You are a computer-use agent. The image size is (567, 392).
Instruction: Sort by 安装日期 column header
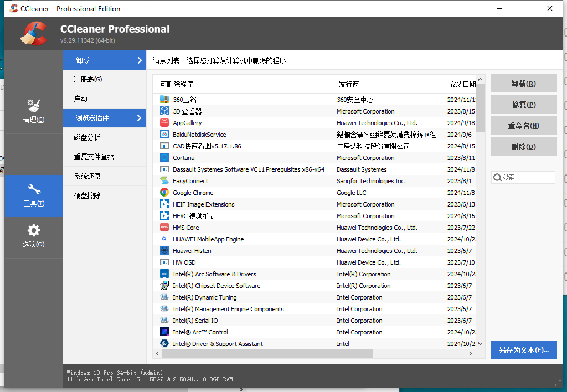click(x=459, y=84)
